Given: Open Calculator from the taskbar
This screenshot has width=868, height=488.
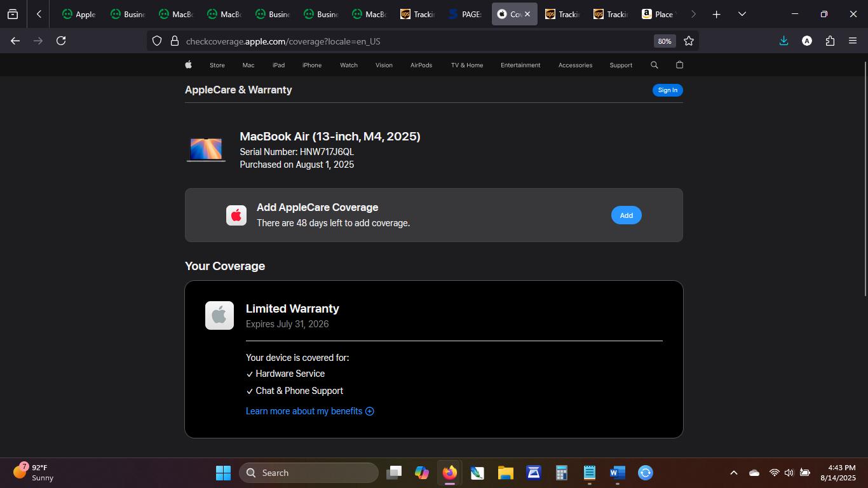Looking at the screenshot, I should click(561, 473).
